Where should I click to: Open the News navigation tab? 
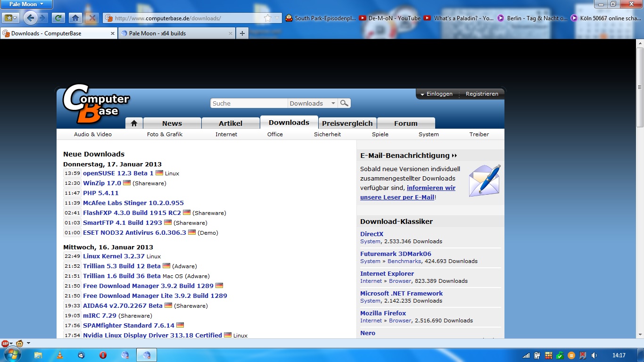[x=172, y=123]
